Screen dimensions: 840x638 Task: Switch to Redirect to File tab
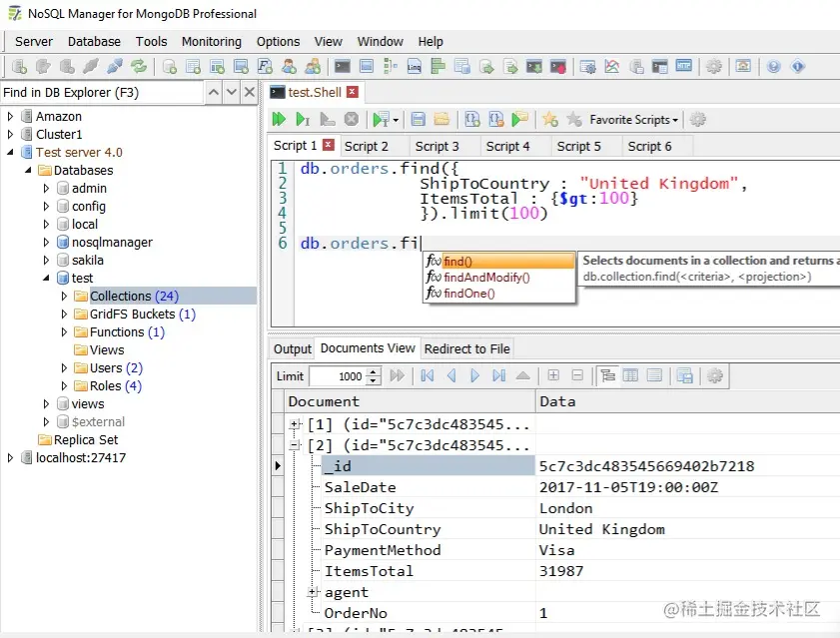coord(467,348)
